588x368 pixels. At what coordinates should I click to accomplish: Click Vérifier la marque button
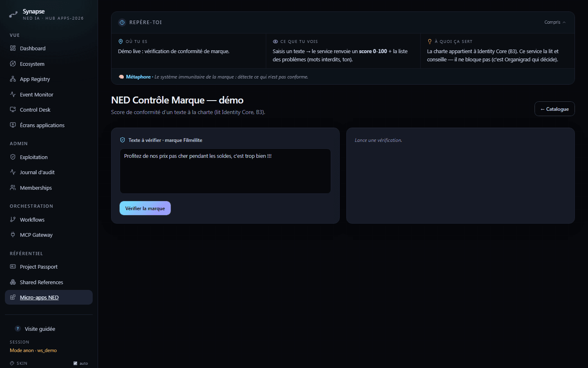(x=145, y=208)
